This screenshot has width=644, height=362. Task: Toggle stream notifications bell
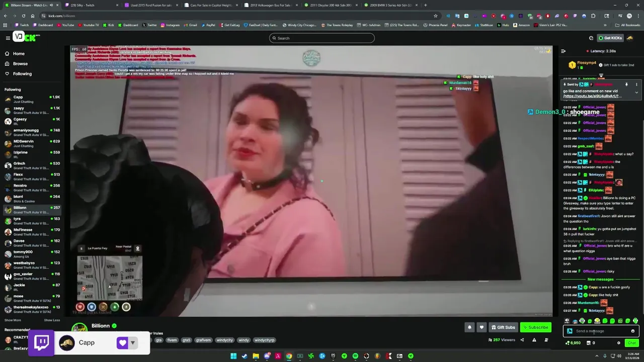click(469, 327)
